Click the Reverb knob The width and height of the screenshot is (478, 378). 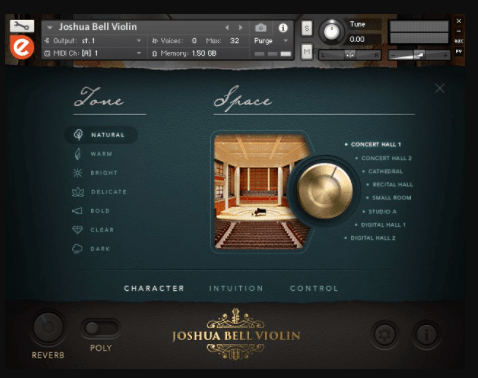point(48,328)
